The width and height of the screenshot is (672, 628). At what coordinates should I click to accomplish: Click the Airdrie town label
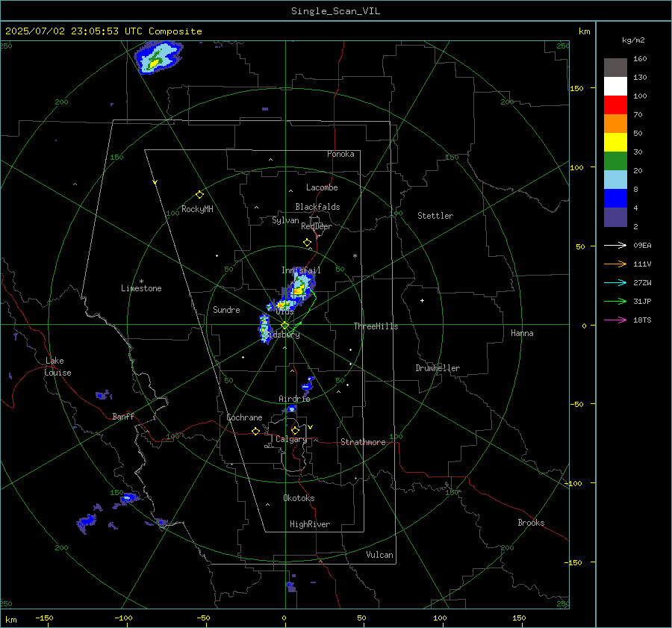click(294, 399)
